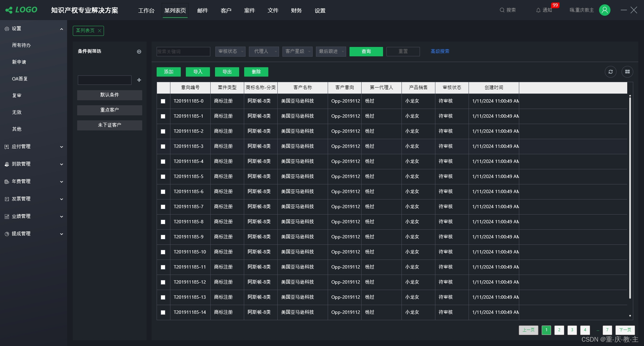Expand the 发票管理 section chevron
The image size is (644, 346).
point(61,199)
